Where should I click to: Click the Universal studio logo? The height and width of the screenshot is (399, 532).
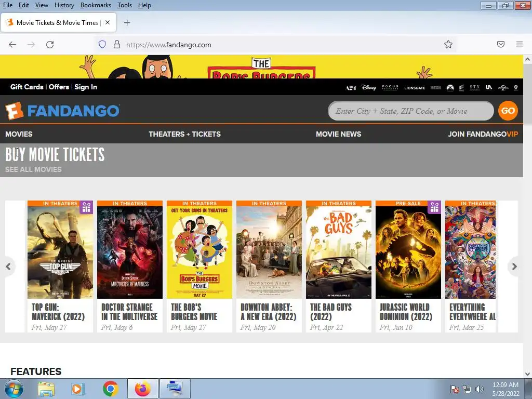(x=503, y=88)
